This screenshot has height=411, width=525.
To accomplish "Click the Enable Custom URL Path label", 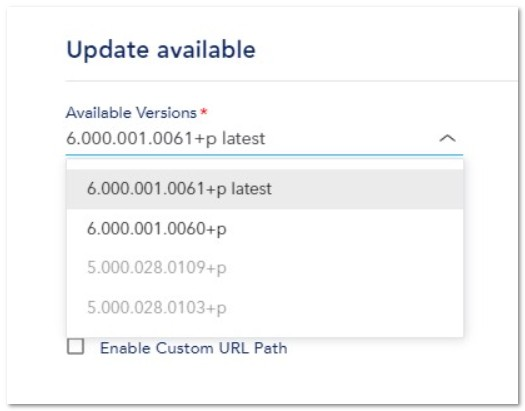I will pyautogui.click(x=194, y=348).
